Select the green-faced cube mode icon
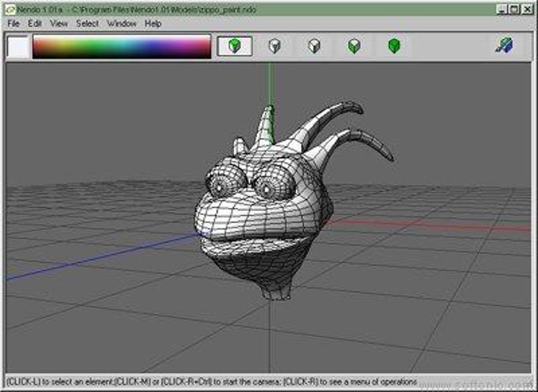This screenshot has width=538, height=392. pyautogui.click(x=354, y=46)
